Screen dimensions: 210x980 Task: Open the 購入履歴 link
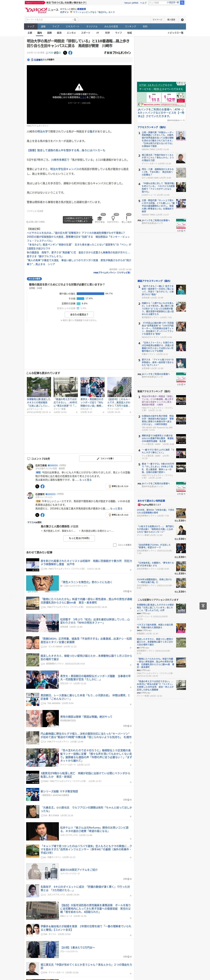171,19
